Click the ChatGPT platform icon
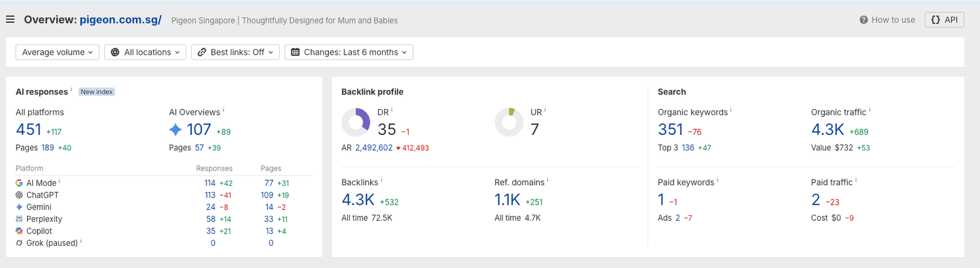Screen dimensions: 980x268 pyautogui.click(x=20, y=195)
